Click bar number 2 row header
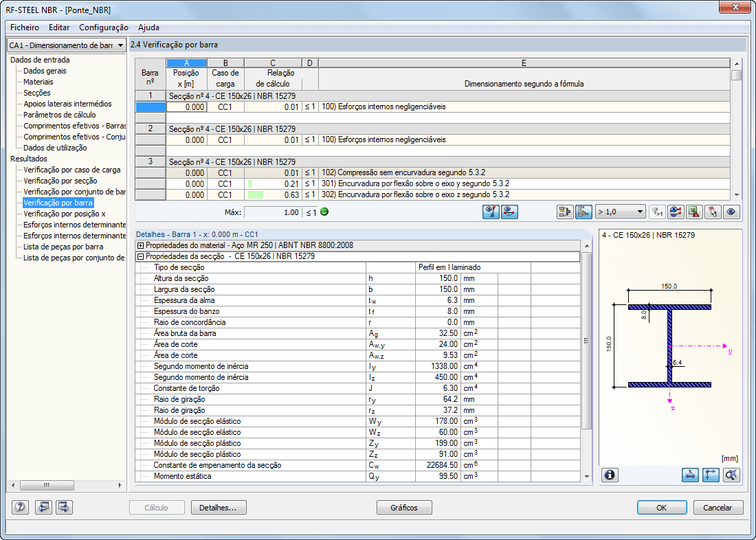The image size is (756, 540). [151, 128]
